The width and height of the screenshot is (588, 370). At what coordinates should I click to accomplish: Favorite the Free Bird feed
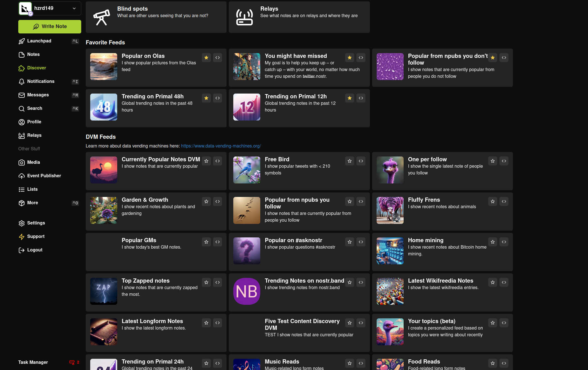[350, 161]
